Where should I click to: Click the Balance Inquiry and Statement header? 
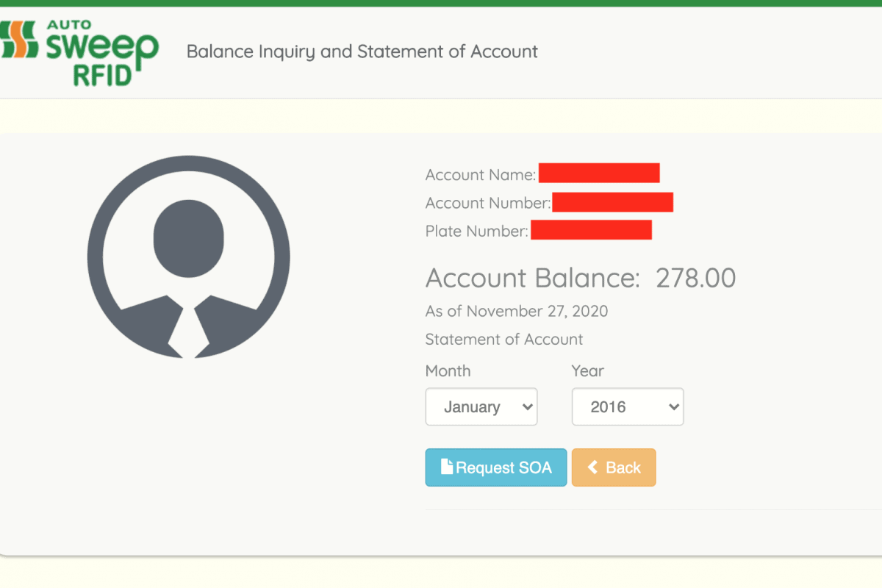[x=362, y=51]
